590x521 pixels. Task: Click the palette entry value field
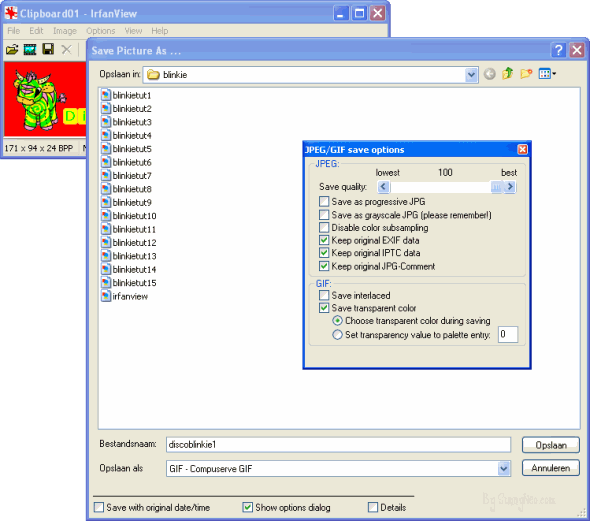coord(508,334)
